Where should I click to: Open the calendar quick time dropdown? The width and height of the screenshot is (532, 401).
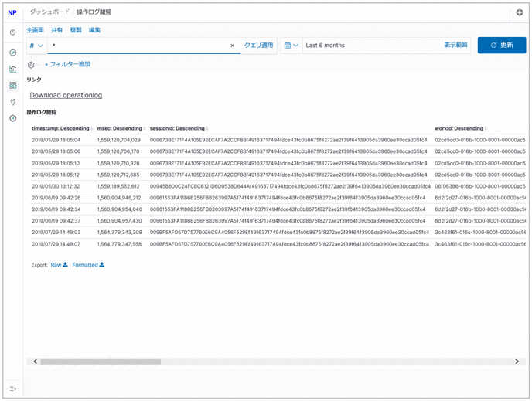[x=291, y=46]
